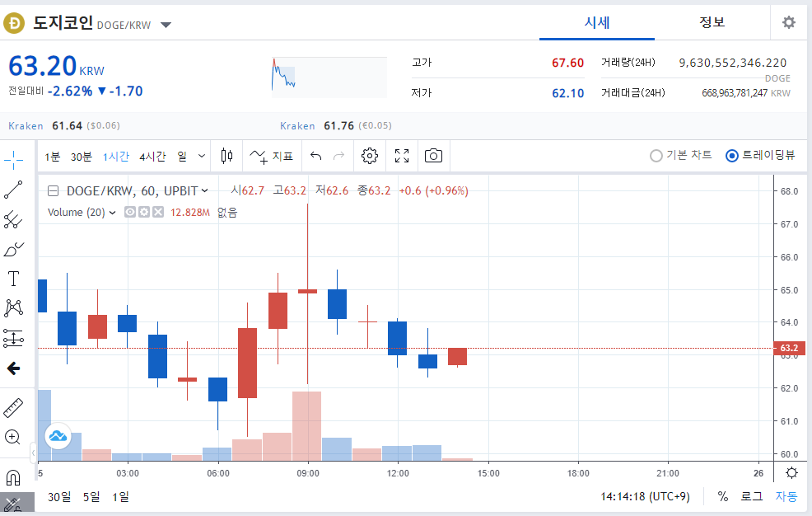
Task: Select the chart pattern tool
Action: (13, 308)
